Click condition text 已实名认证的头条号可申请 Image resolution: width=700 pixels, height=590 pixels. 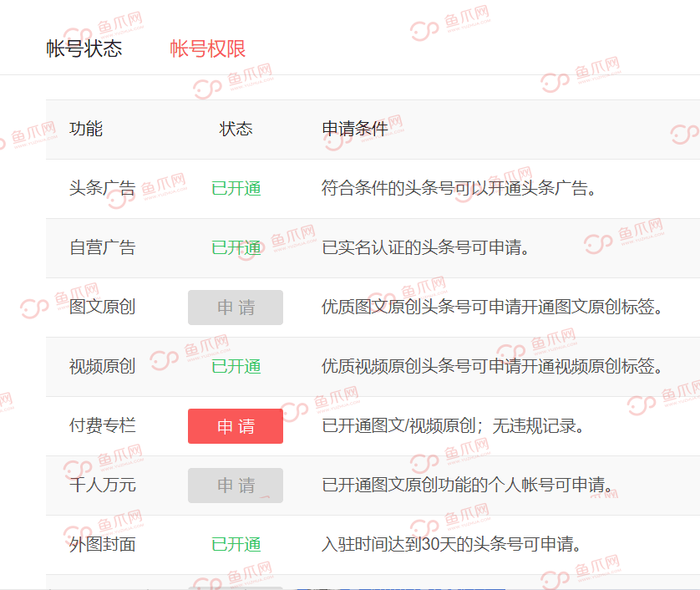point(425,247)
